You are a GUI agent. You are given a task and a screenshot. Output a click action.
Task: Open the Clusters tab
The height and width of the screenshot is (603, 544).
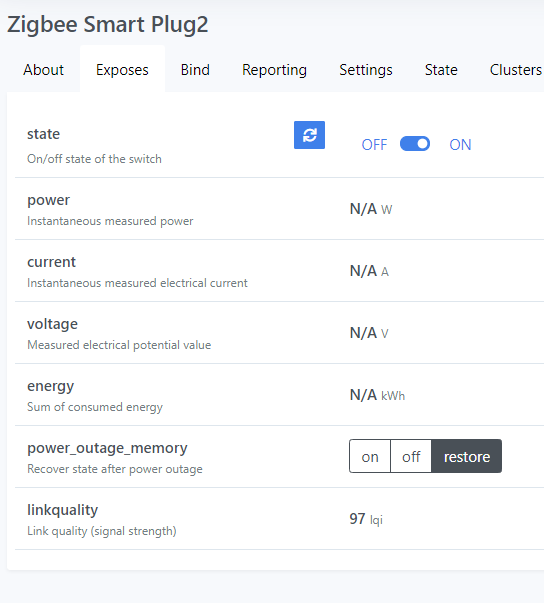pyautogui.click(x=516, y=70)
